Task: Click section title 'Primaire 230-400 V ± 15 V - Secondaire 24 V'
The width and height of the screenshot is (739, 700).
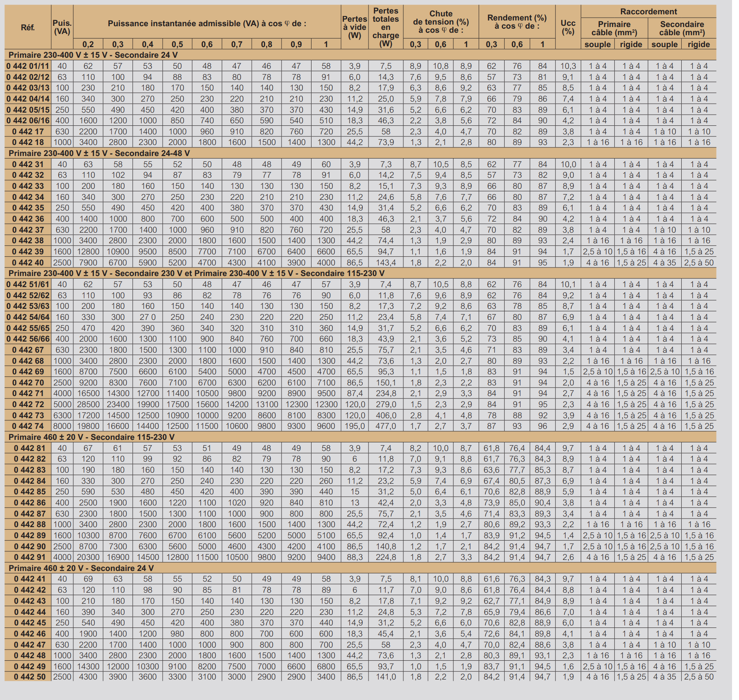Action: tap(93, 55)
